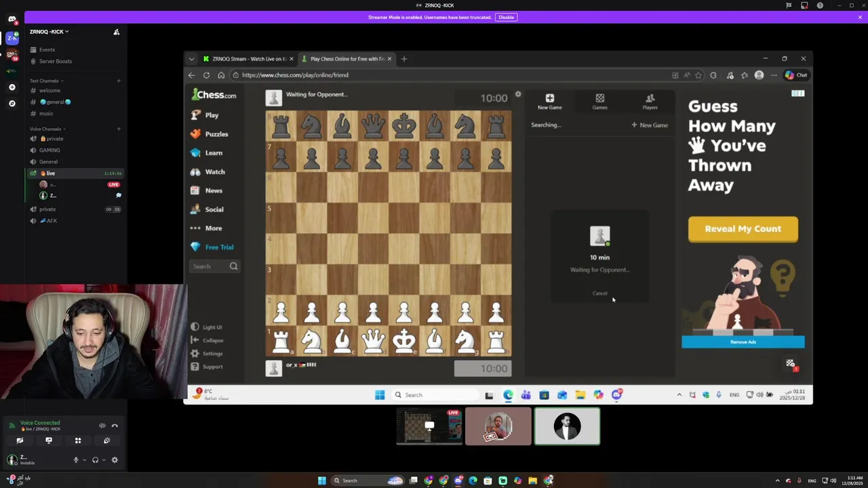Image resolution: width=868 pixels, height=488 pixels.
Task: Open new browser tab with plus icon
Action: (x=403, y=59)
